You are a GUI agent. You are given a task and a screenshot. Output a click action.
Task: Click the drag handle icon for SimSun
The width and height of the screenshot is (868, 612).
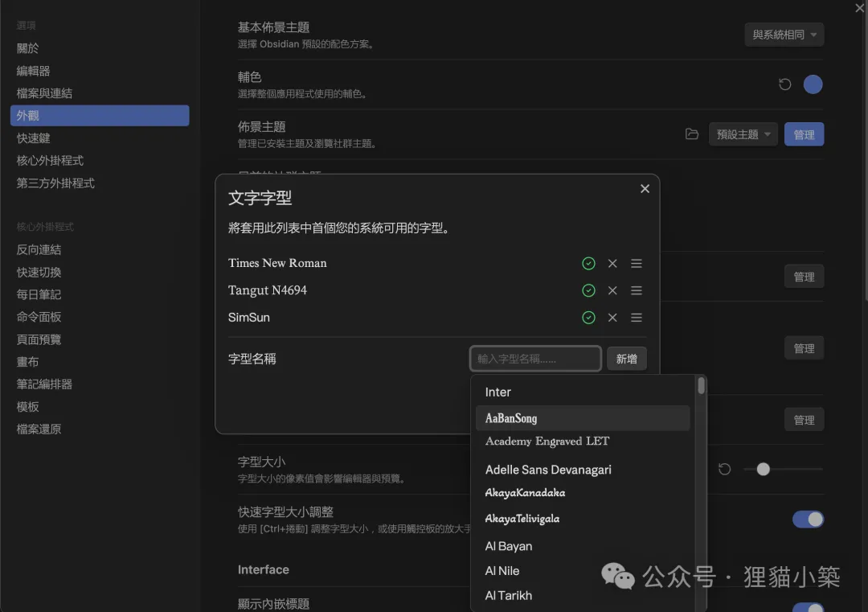pos(637,318)
